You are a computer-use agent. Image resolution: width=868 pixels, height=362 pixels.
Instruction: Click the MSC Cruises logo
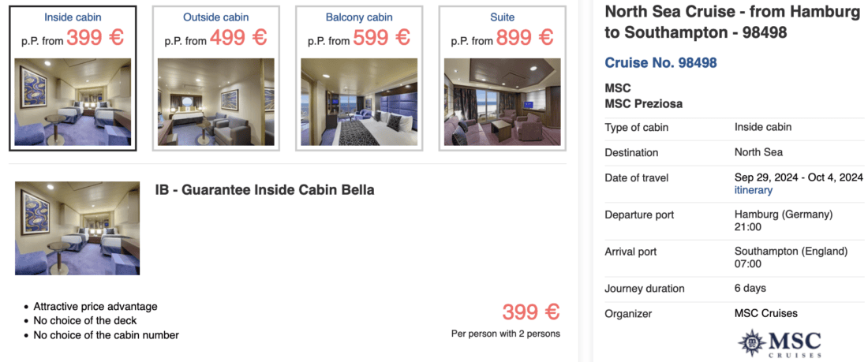(x=780, y=344)
